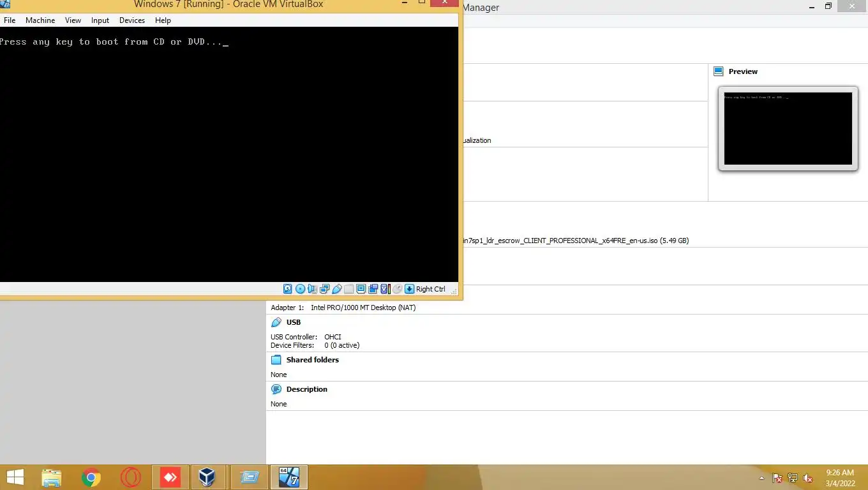Open the taskbar clock showing 9:26 AM

(840, 478)
